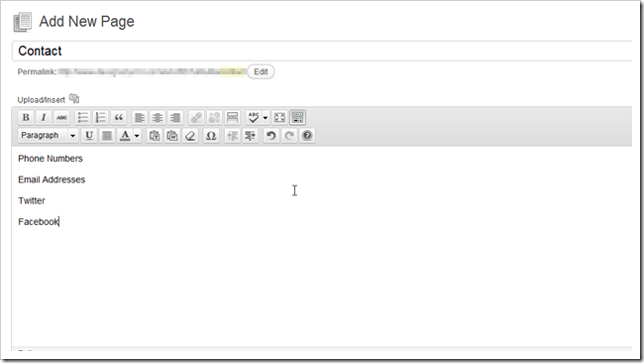Click the blurred permalink URL

point(152,72)
